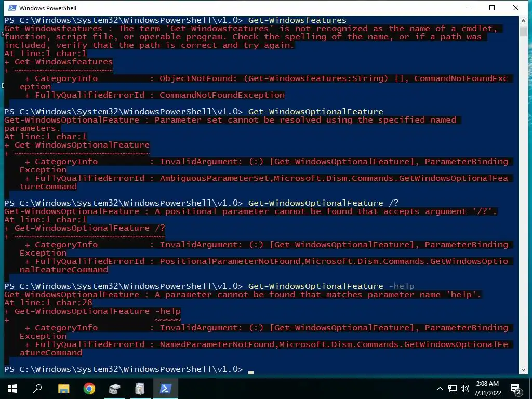Image resolution: width=532 pixels, height=399 pixels.
Task: Select the PowerShell taskbar icon
Action: [x=165, y=389]
